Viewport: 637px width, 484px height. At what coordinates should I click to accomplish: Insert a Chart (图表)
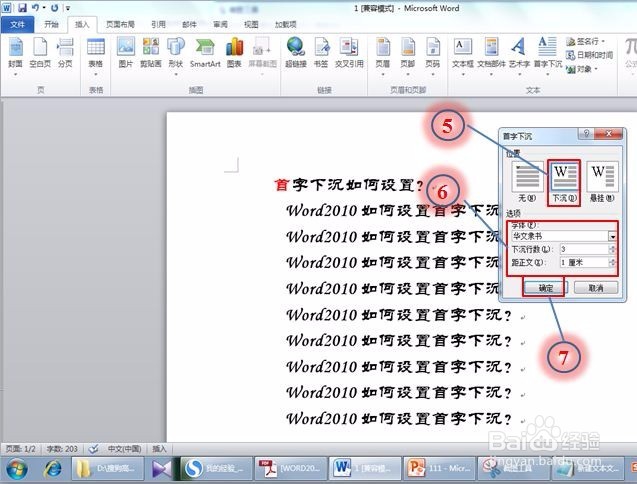point(234,53)
